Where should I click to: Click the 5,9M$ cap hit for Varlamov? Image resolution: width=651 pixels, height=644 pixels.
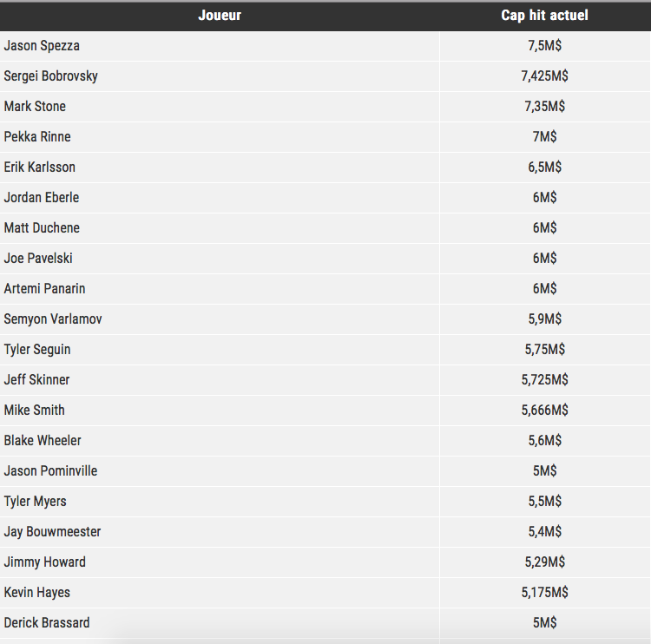click(545, 319)
